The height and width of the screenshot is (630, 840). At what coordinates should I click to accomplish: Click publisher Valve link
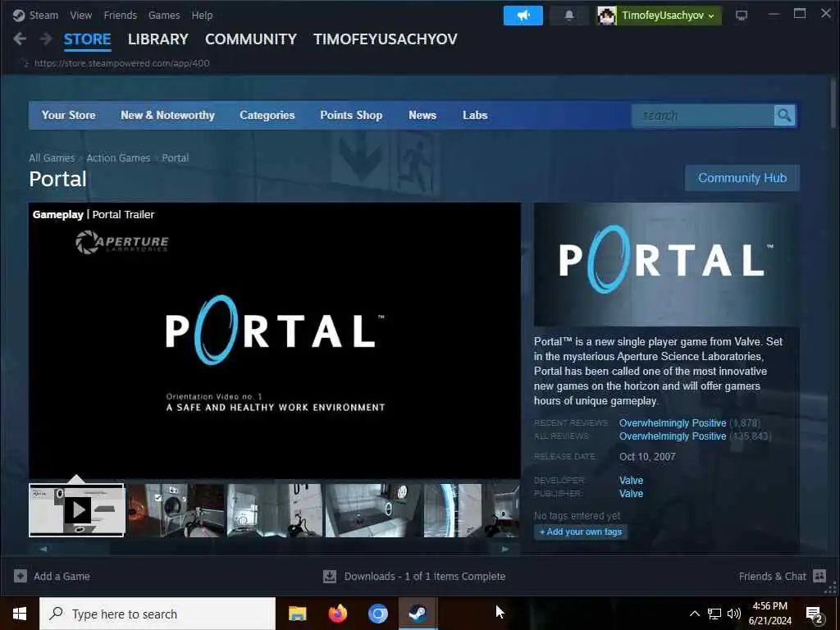coord(631,493)
